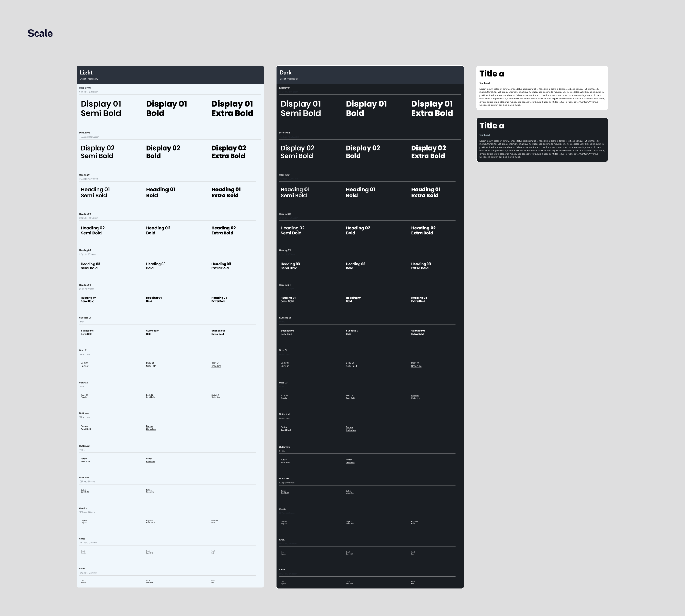
Task: Click Heading 04 Bold in Light panel
Action: 154,299
